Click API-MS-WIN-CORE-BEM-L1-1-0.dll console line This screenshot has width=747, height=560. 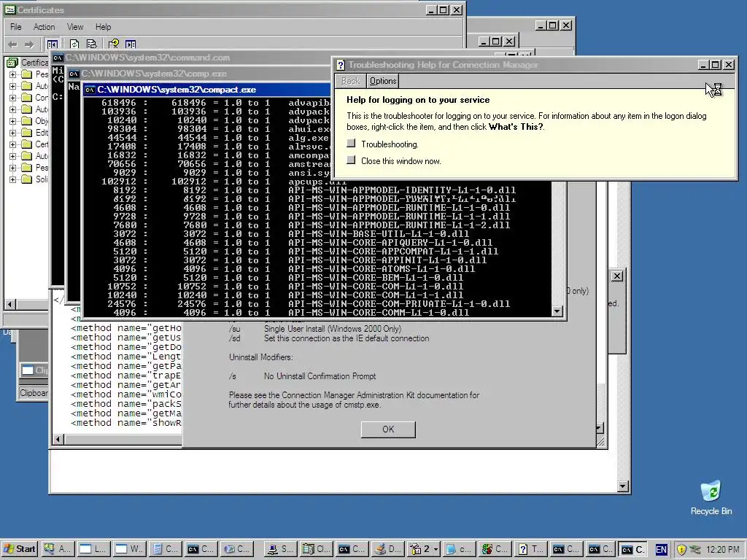click(376, 278)
